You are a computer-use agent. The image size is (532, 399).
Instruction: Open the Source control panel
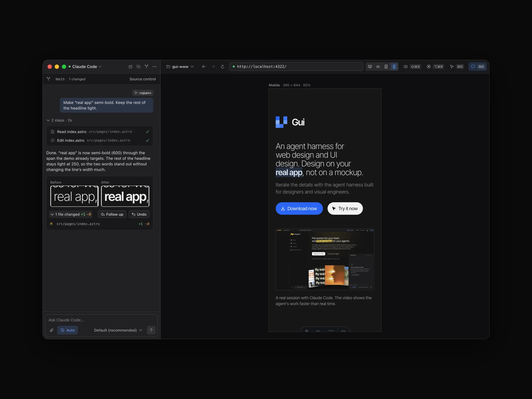pyautogui.click(x=143, y=79)
